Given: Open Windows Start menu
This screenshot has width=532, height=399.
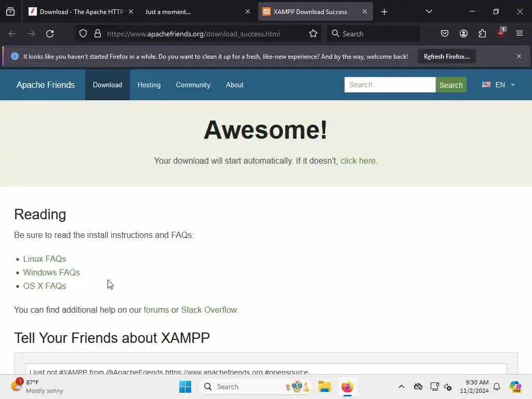Looking at the screenshot, I should pos(185,387).
